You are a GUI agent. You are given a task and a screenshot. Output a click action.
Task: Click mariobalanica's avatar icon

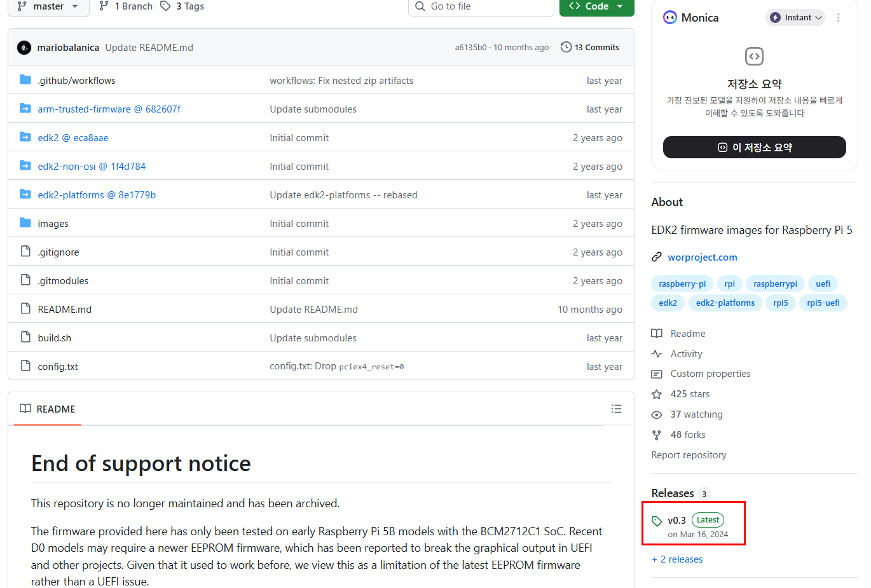24,48
